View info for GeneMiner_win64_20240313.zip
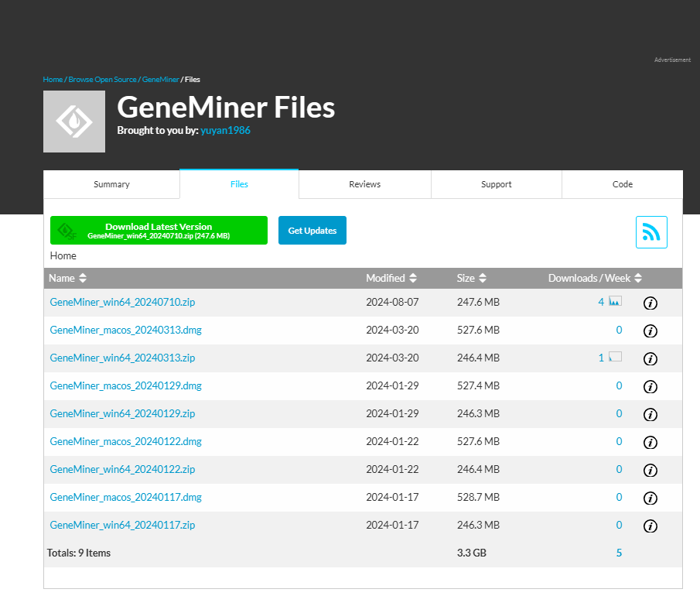This screenshot has height=596, width=700. [650, 359]
